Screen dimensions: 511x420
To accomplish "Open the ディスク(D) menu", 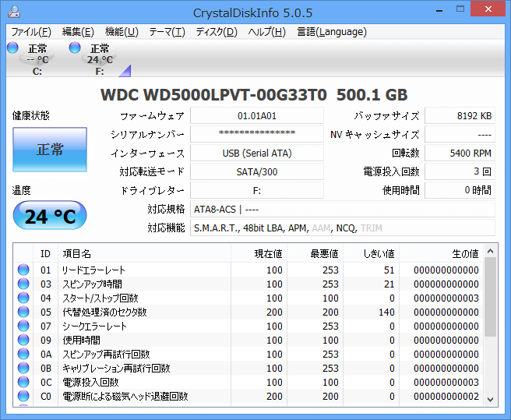I will [217, 32].
